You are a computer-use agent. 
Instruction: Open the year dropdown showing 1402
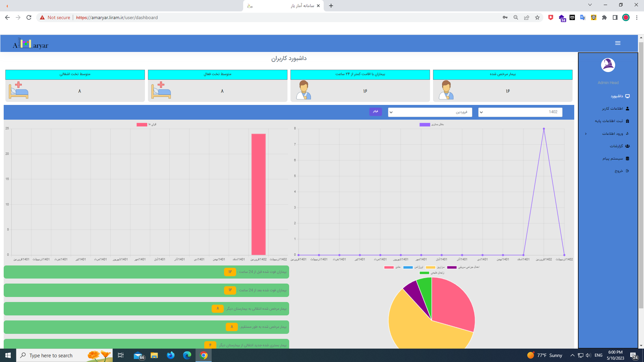520,112
